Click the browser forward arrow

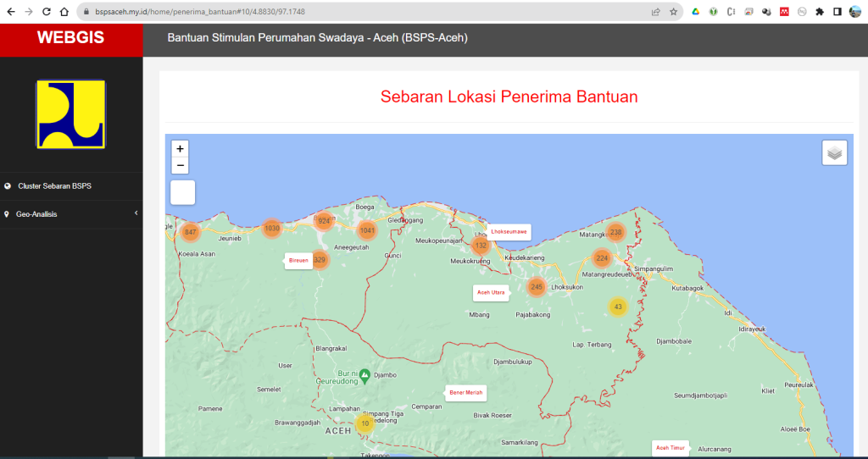[29, 12]
